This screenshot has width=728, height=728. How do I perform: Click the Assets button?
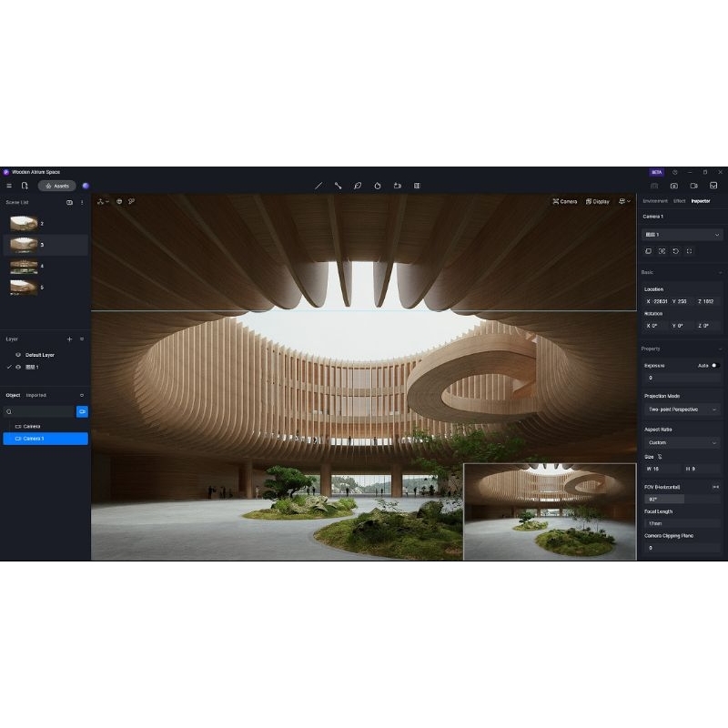[57, 186]
